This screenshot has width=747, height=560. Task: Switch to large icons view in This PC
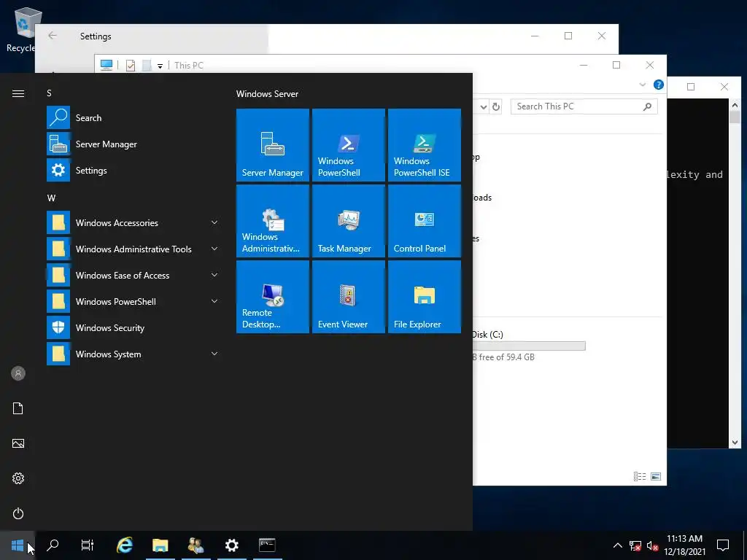pyautogui.click(x=656, y=476)
